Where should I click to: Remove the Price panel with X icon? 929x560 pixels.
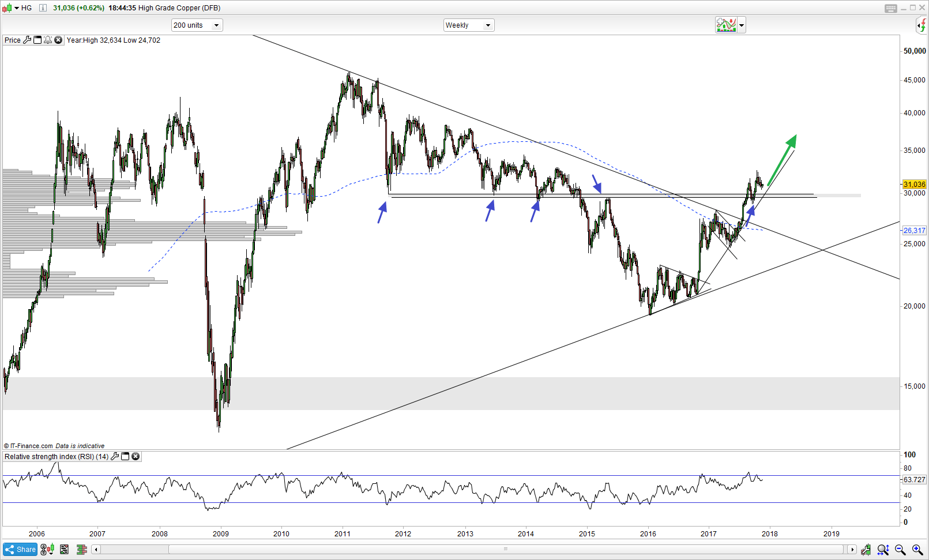(x=58, y=40)
